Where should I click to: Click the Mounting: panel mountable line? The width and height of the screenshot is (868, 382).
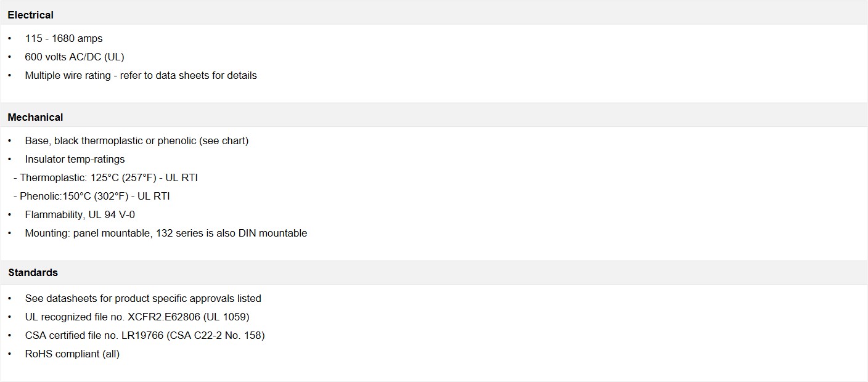click(166, 233)
